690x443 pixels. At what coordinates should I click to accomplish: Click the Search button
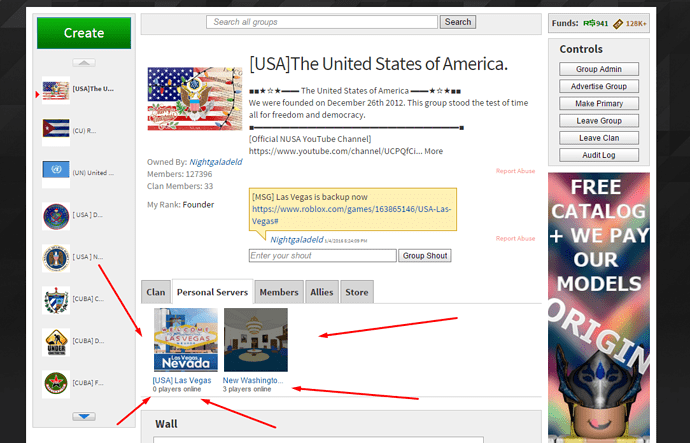pos(458,22)
